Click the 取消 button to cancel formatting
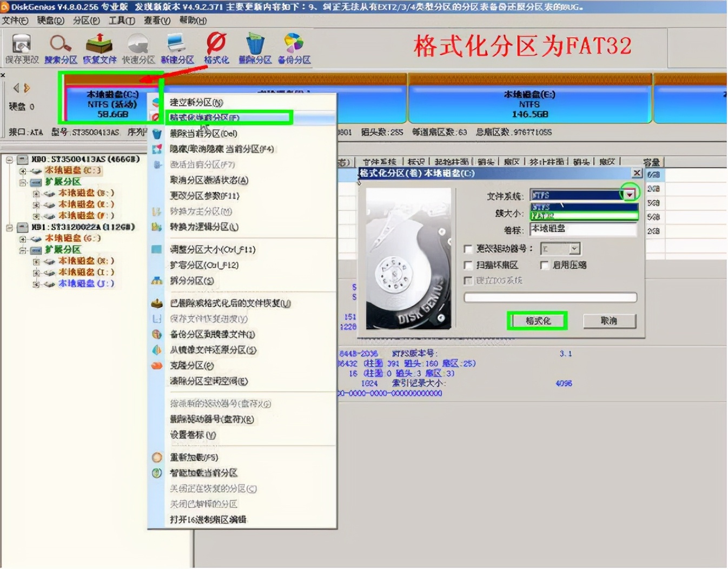 click(x=610, y=321)
